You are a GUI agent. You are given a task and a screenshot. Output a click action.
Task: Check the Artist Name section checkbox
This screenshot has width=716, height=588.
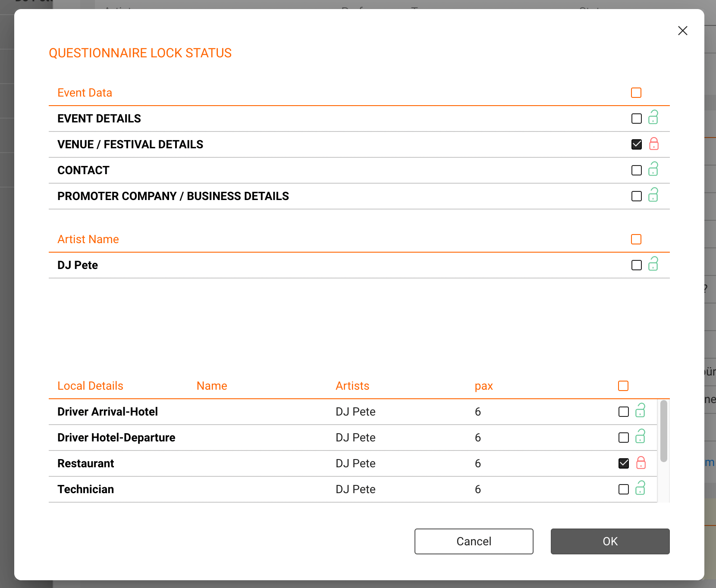636,239
